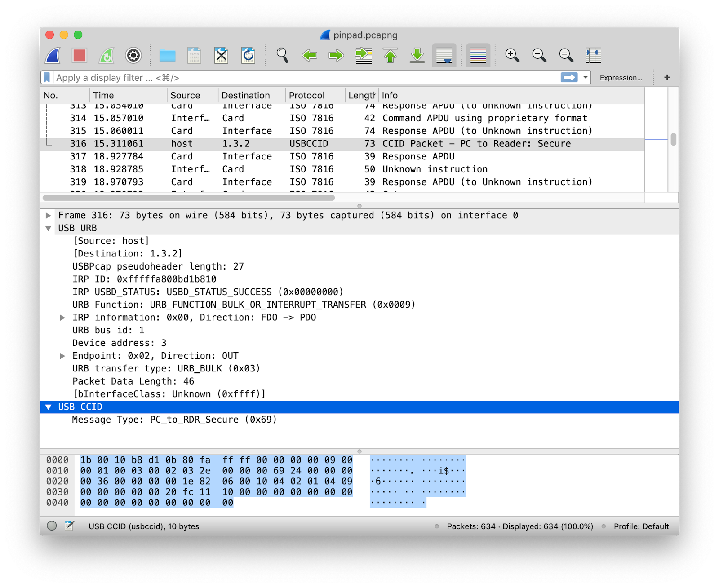Sort packets by the Length column
The width and height of the screenshot is (719, 588).
(362, 95)
